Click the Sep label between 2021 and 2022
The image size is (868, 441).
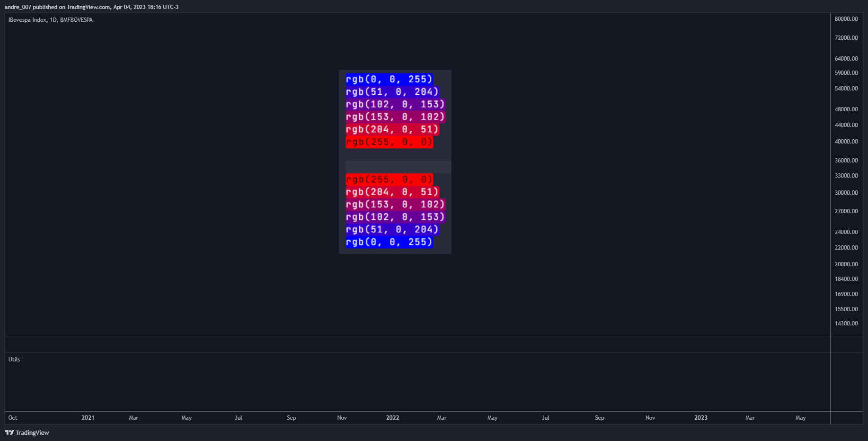(x=292, y=418)
